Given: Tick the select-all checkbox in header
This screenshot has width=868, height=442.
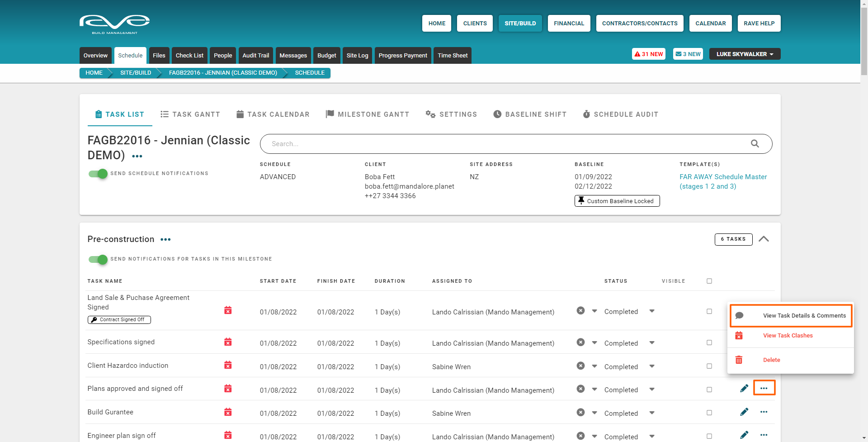Looking at the screenshot, I should 709,281.
